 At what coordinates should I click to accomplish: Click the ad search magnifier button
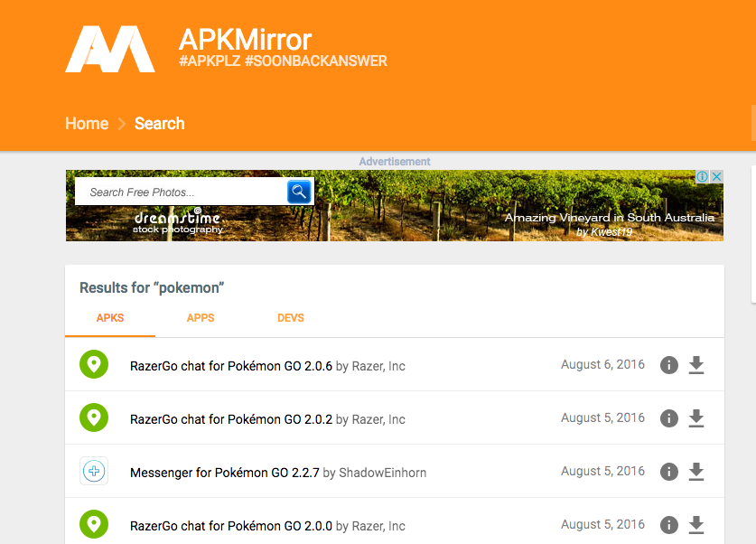coord(299,192)
